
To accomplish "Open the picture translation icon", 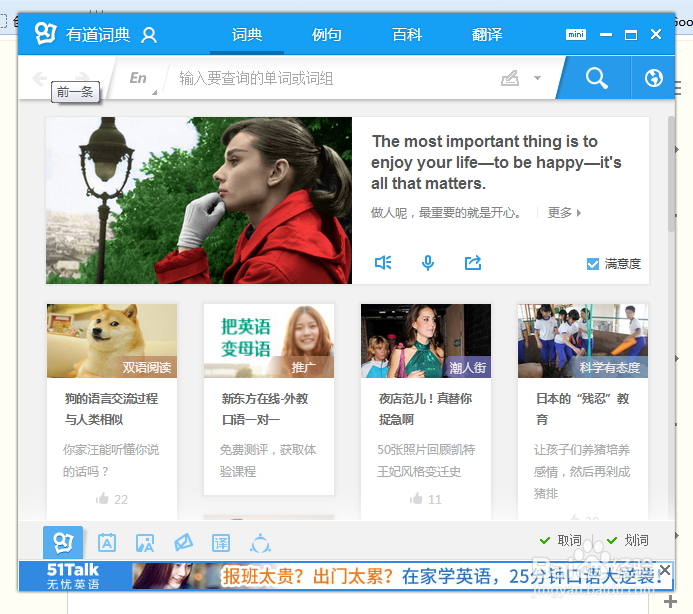I will pos(145,543).
